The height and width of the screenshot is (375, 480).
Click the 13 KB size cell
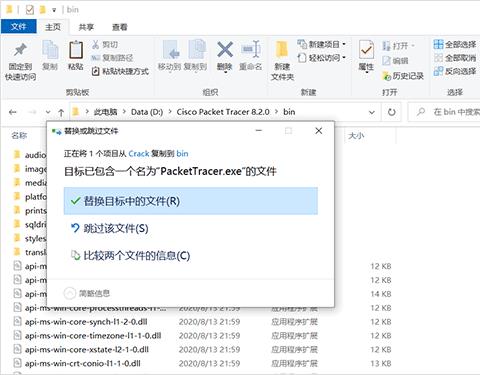(381, 363)
